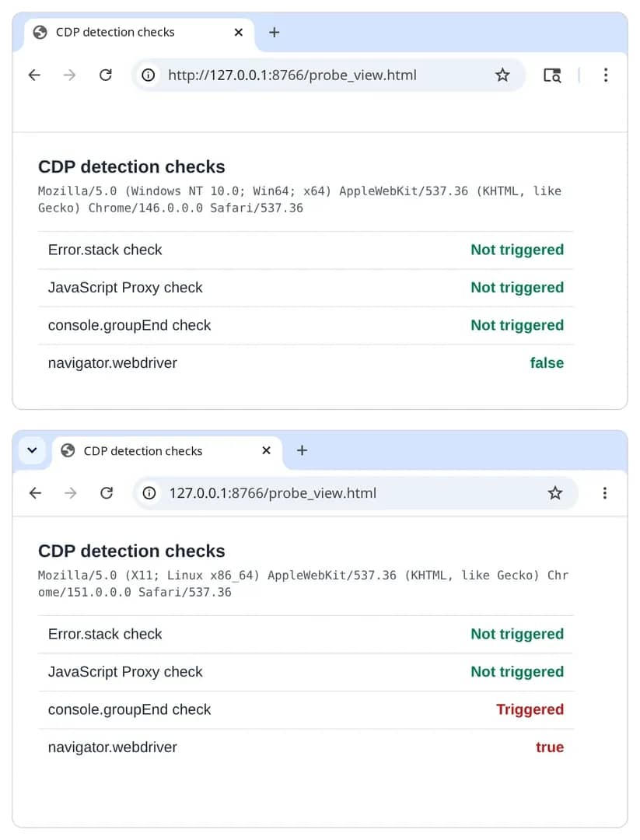Click Linux x86_64 user agent string
The width and height of the screenshot is (640, 840).
(303, 583)
